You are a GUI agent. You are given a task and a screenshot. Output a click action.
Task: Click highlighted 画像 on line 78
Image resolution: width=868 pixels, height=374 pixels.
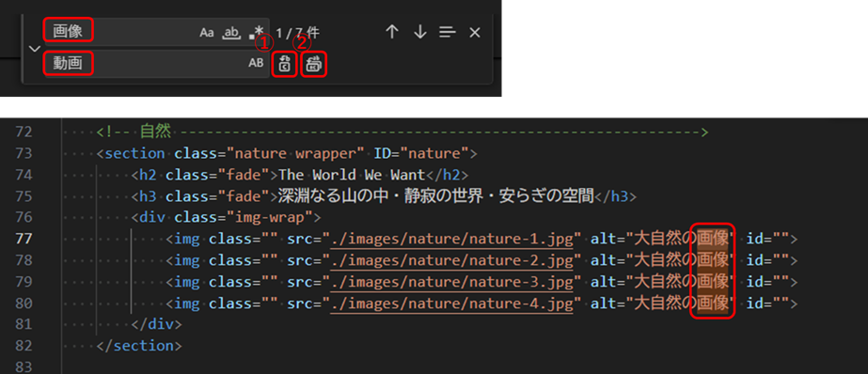pos(713,260)
